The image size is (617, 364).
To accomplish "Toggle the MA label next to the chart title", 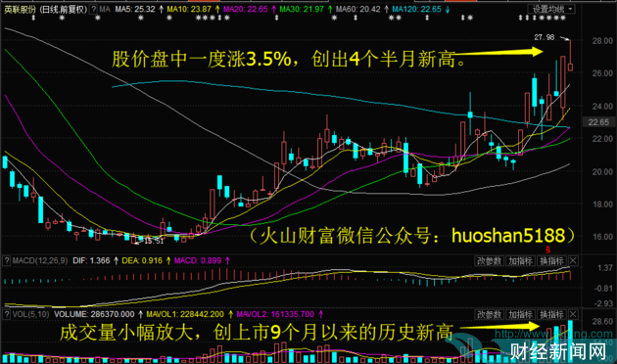I will (x=105, y=9).
